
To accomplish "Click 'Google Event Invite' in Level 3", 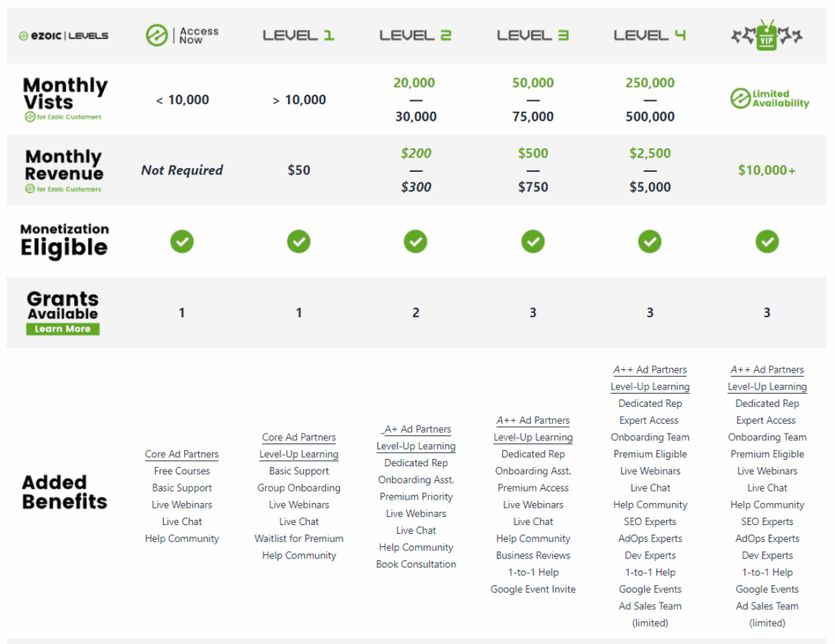I will pos(533,589).
